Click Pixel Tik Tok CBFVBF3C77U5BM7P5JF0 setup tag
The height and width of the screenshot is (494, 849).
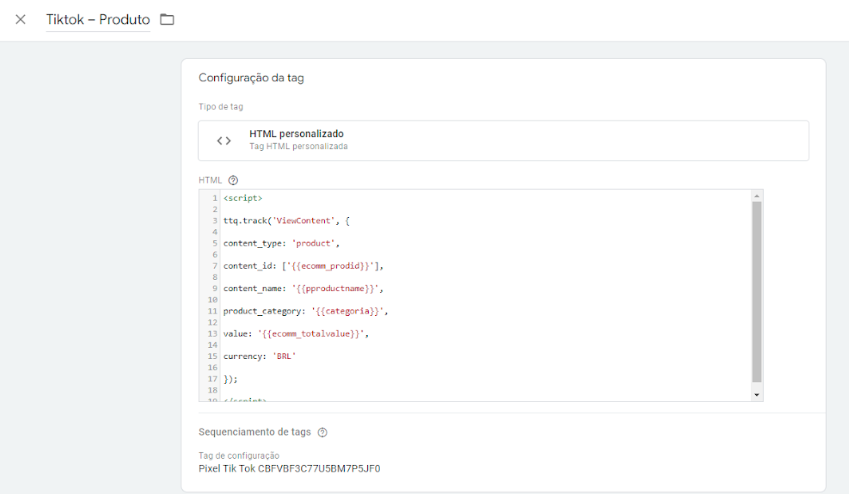289,469
